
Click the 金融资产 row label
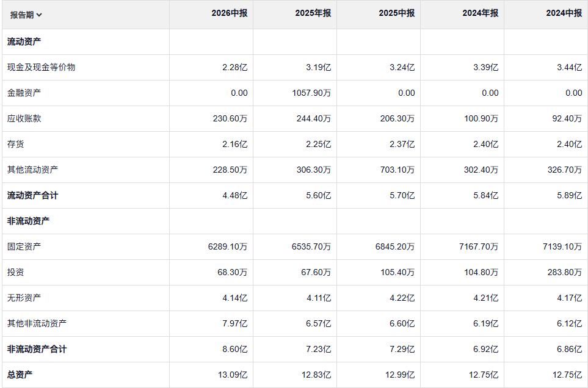[x=24, y=93]
